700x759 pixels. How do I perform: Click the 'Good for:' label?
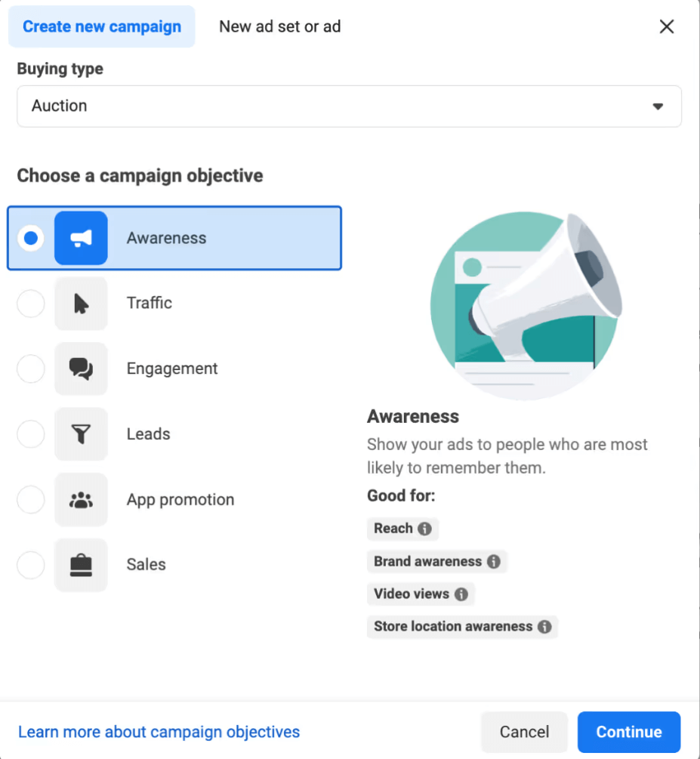click(x=401, y=495)
